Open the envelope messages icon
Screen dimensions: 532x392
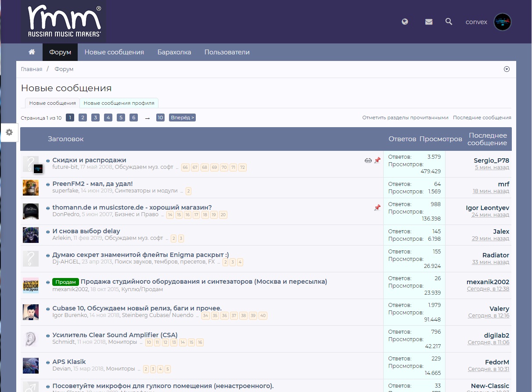pos(429,21)
